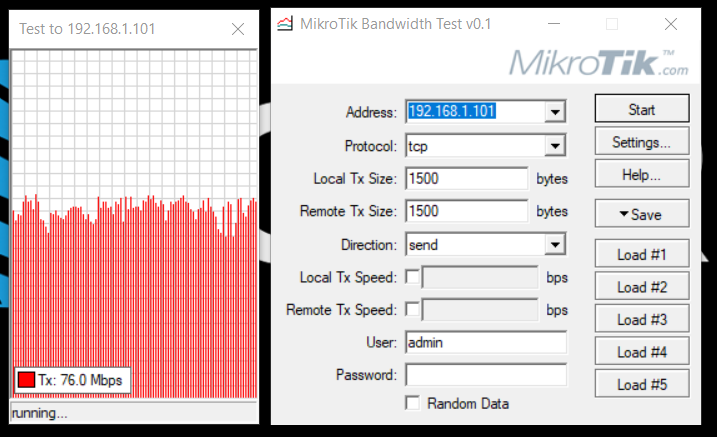Click the Load #2 button
Viewport: 717px width, 437px height.
click(642, 287)
